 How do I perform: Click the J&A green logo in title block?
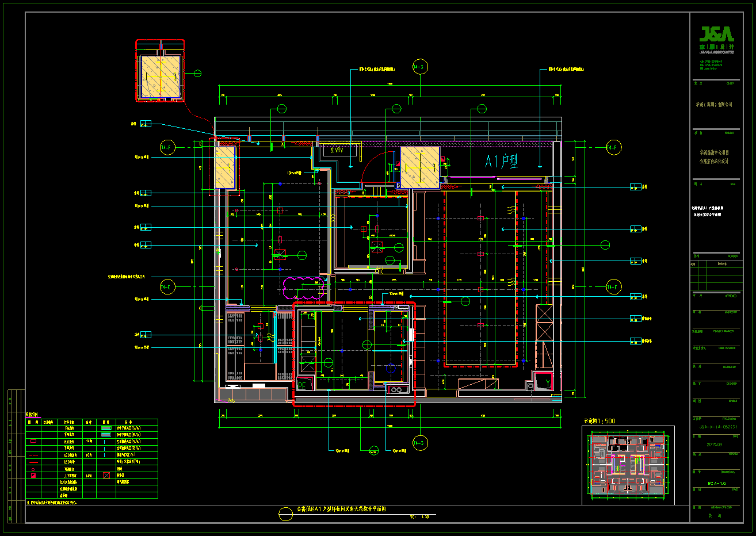716,35
